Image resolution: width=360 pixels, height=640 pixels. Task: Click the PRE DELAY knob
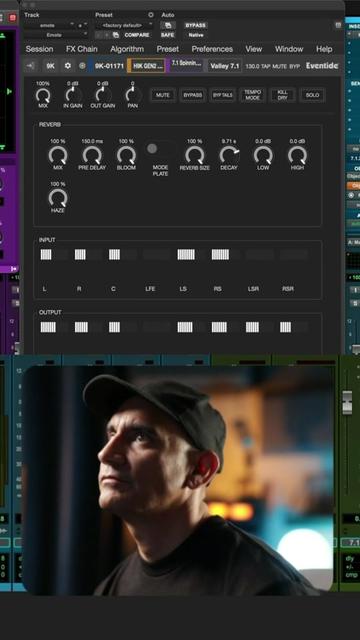92,156
